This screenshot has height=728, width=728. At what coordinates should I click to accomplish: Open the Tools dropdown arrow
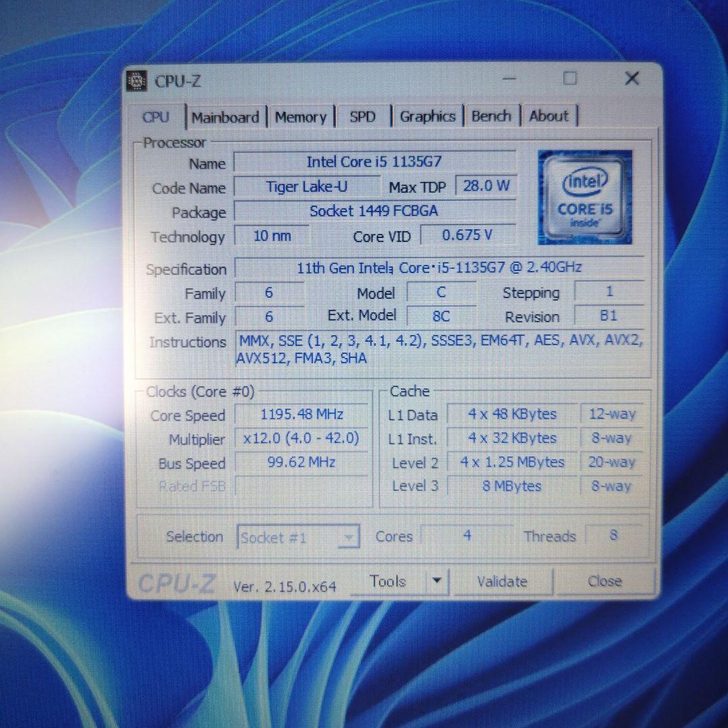437,580
